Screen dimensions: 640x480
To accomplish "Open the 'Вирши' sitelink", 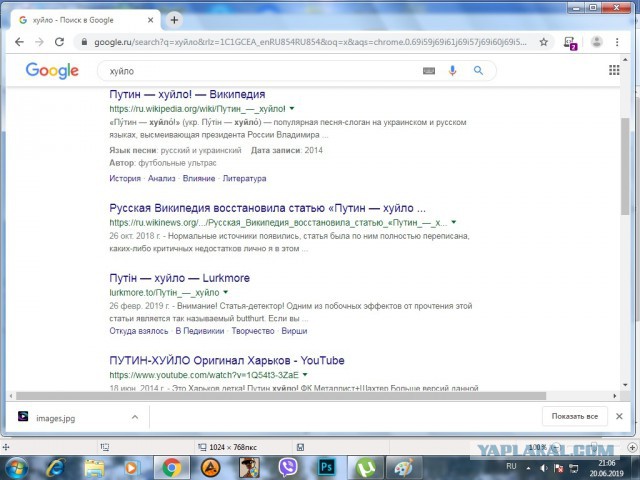I will pyautogui.click(x=294, y=331).
